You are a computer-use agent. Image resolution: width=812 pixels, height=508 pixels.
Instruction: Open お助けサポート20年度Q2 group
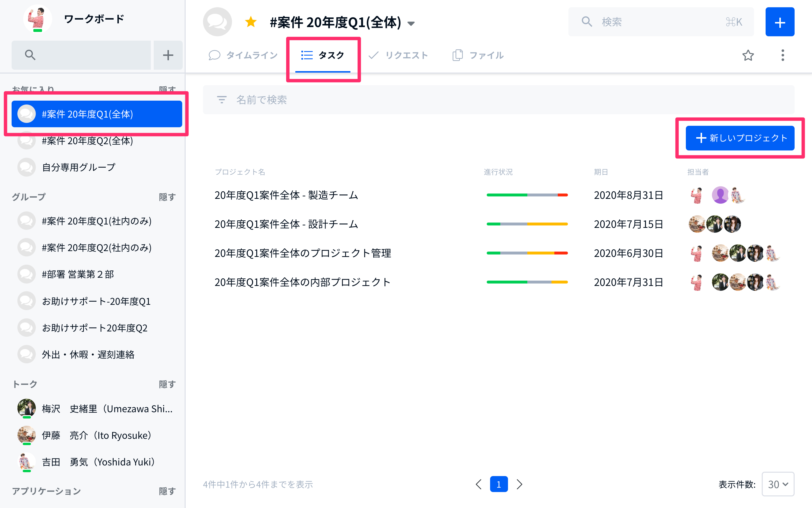(97, 328)
